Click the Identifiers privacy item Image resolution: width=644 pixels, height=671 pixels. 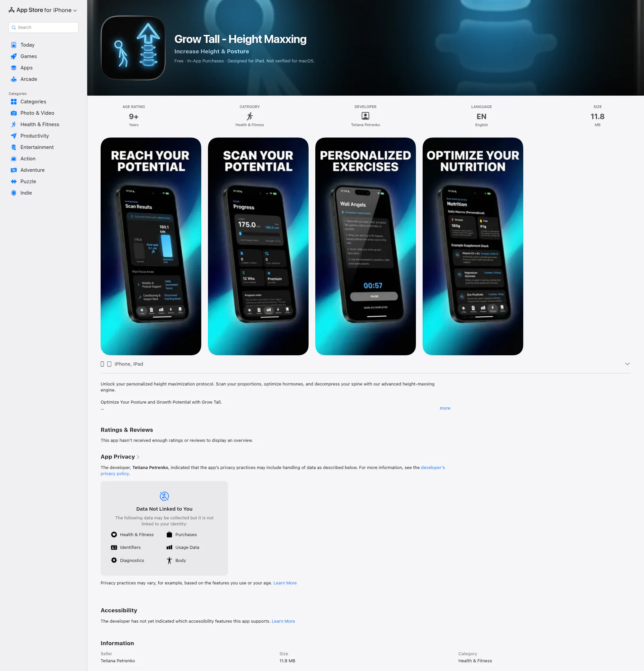[x=126, y=548]
